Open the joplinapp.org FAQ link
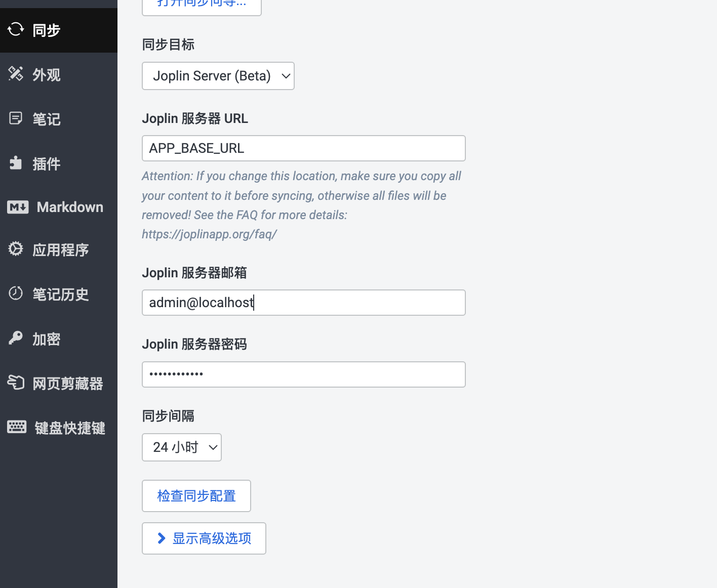Screen dimensions: 717x588 (209, 234)
